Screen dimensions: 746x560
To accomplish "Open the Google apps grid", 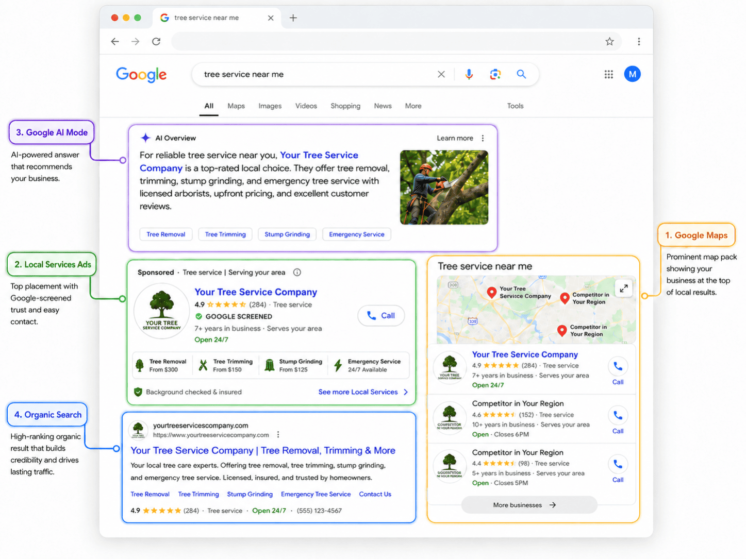I will 609,74.
